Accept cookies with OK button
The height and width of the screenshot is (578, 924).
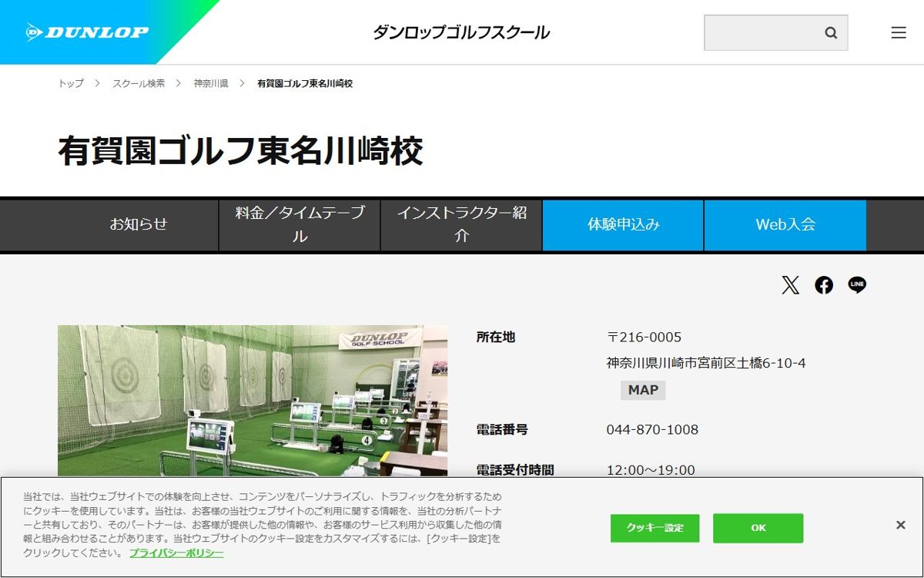(758, 528)
